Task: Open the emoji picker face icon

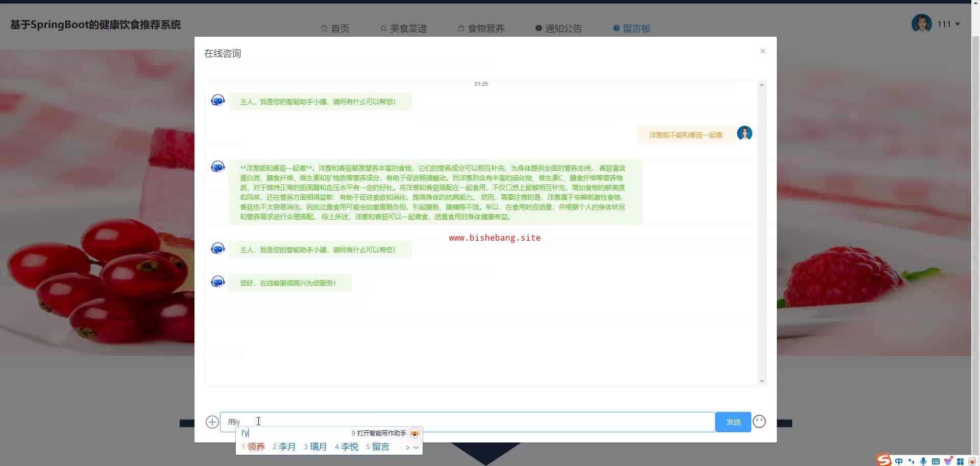Action: (759, 422)
